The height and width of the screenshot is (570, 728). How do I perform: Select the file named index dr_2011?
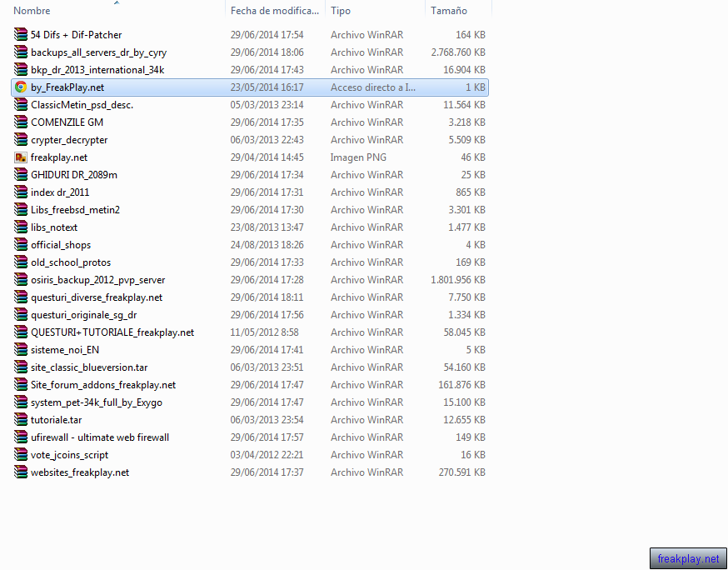pyautogui.click(x=60, y=192)
